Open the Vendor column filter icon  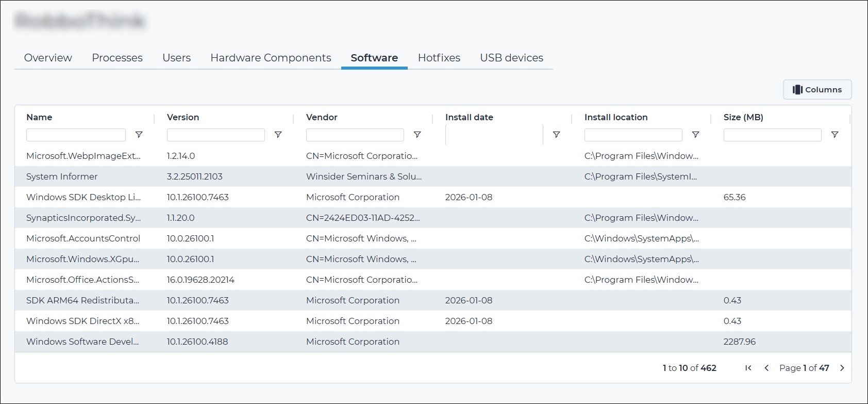(x=417, y=135)
